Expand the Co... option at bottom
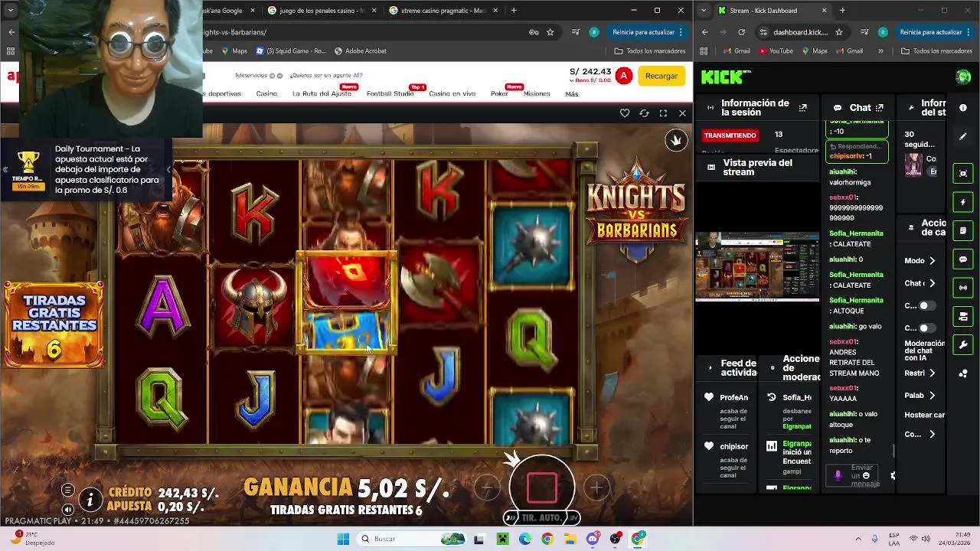 tap(920, 434)
